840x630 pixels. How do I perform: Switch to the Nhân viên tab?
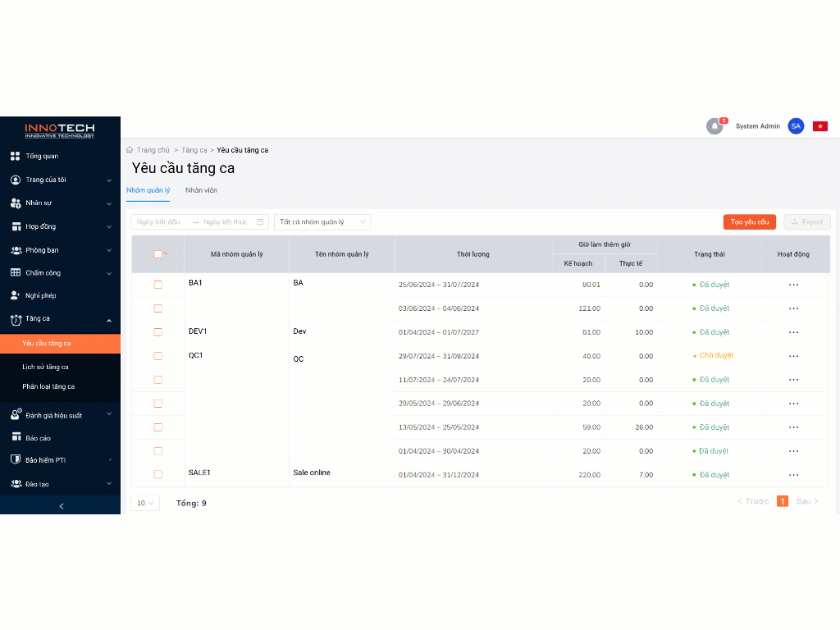pos(201,190)
